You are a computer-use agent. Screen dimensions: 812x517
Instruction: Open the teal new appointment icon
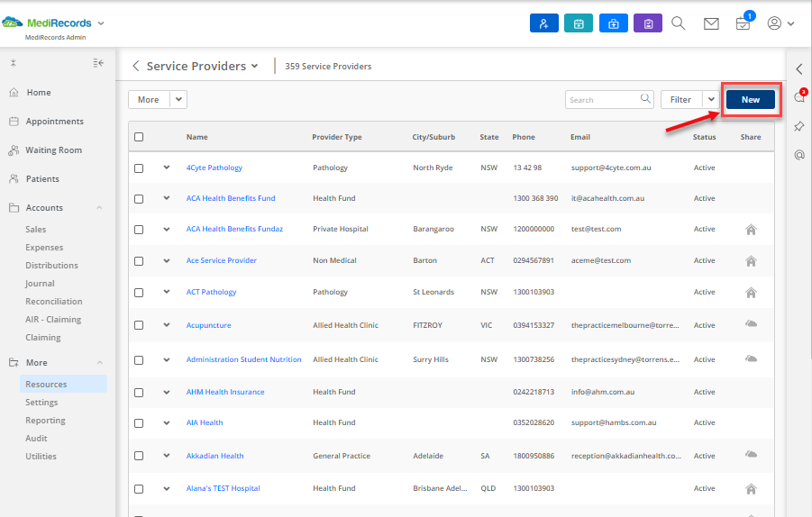[x=579, y=23]
